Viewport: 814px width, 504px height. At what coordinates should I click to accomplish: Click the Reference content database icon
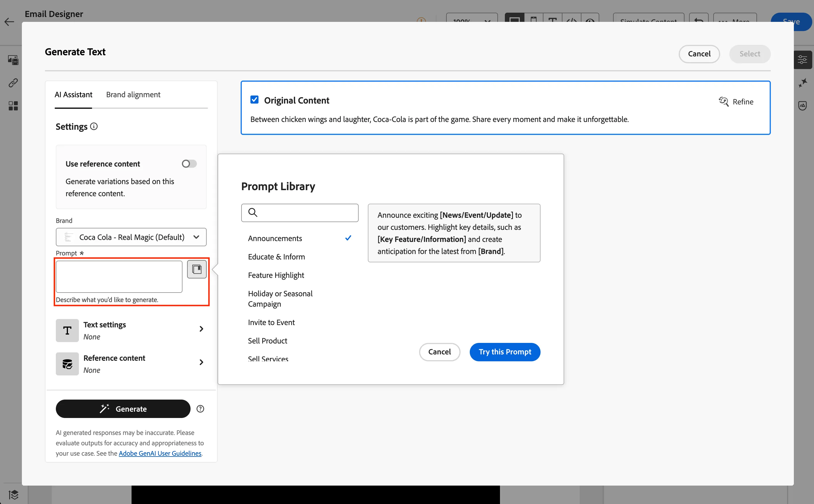point(67,364)
